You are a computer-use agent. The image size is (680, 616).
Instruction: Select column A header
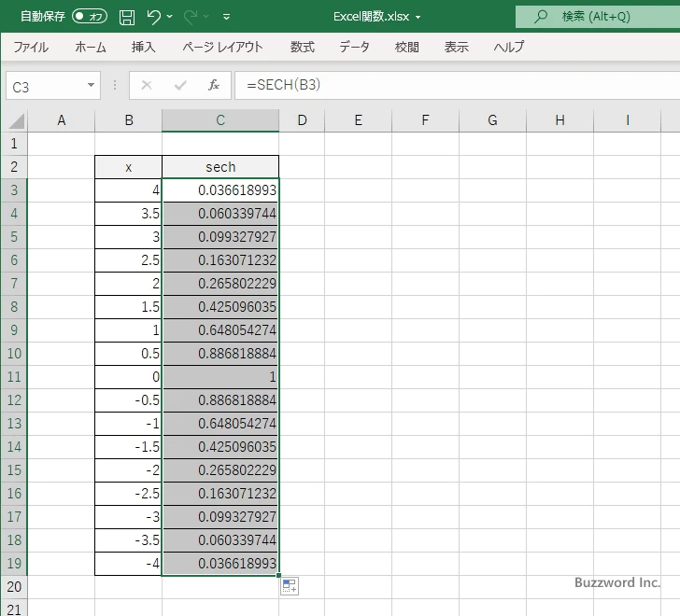(61, 120)
